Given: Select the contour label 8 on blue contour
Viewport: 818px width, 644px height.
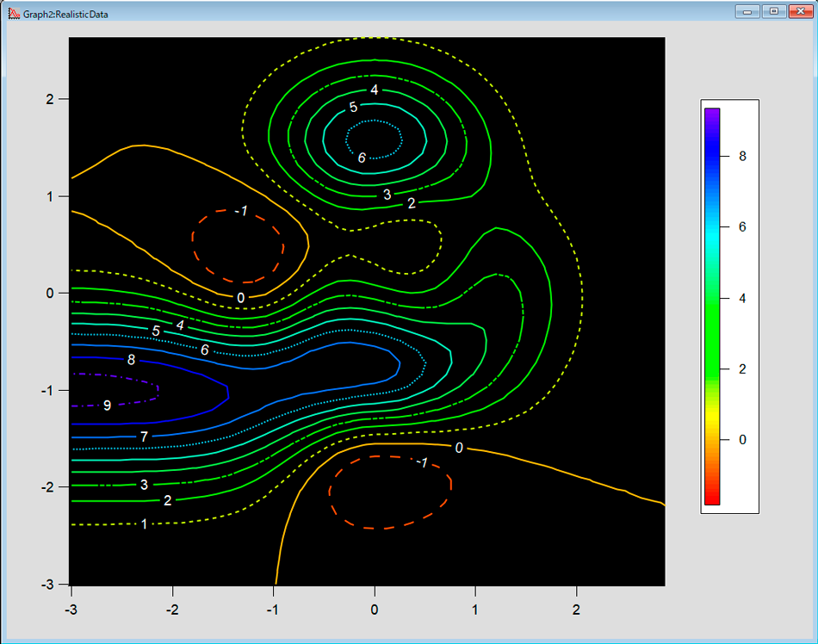Looking at the screenshot, I should click(132, 360).
